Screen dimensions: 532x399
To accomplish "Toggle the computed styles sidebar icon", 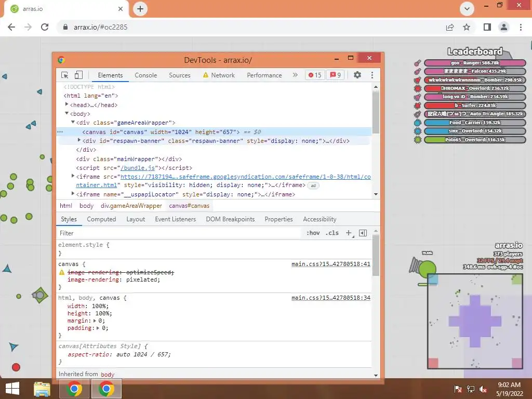I will pos(363,233).
